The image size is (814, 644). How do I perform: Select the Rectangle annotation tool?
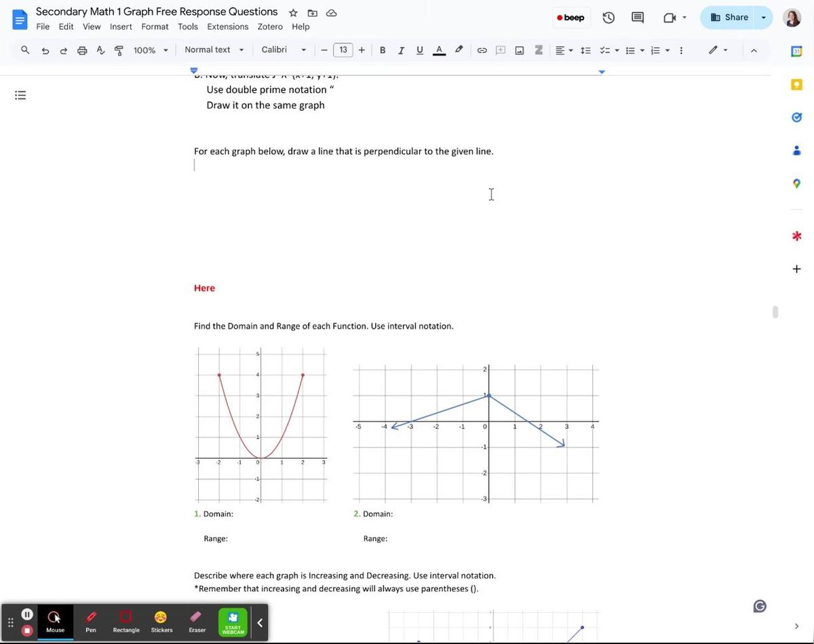pyautogui.click(x=125, y=622)
